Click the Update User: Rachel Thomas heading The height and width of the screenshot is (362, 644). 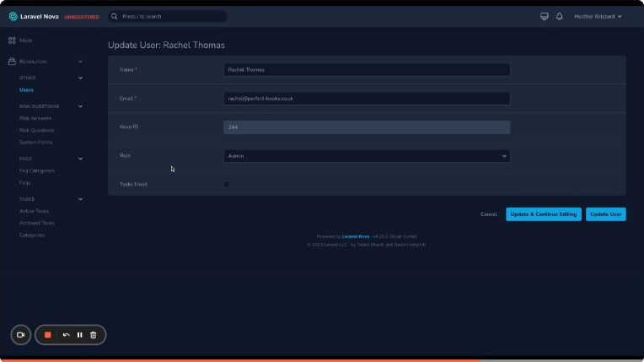pyautogui.click(x=166, y=46)
